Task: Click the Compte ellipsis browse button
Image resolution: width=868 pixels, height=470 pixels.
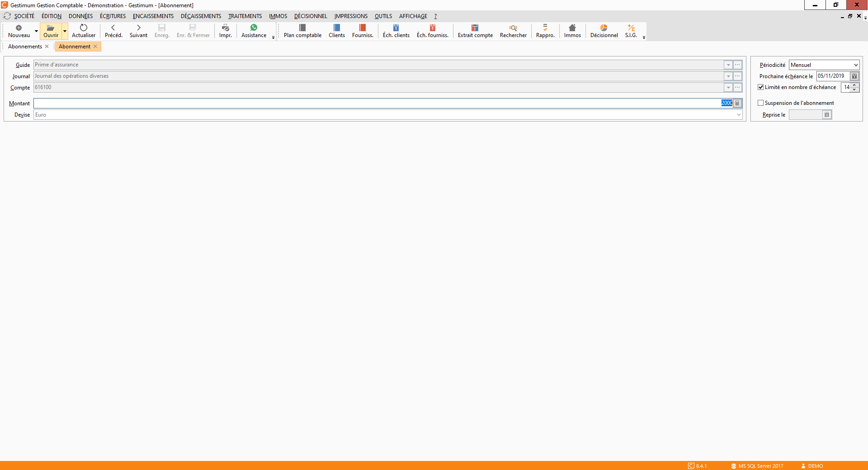Action: pos(737,88)
